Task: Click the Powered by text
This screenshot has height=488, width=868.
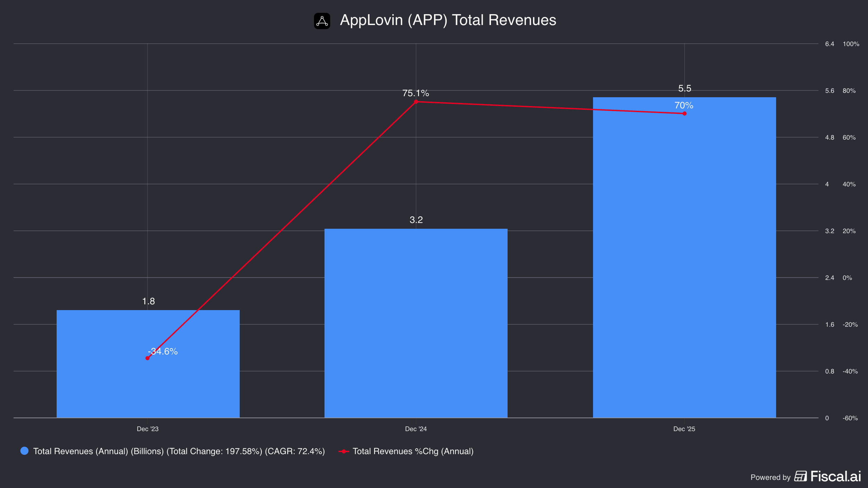Action: point(770,478)
